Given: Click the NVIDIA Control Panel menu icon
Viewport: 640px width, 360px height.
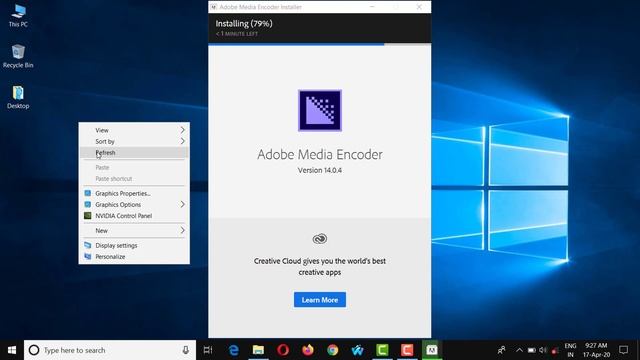Looking at the screenshot, I should click(87, 216).
